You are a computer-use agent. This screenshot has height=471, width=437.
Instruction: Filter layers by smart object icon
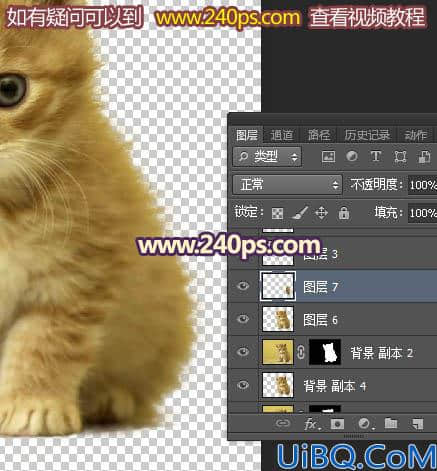click(424, 157)
